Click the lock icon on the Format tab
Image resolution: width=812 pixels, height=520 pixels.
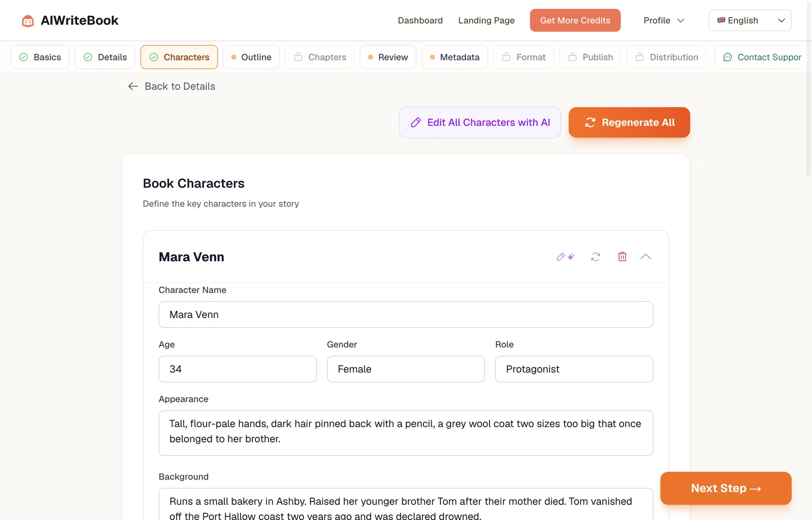(506, 57)
